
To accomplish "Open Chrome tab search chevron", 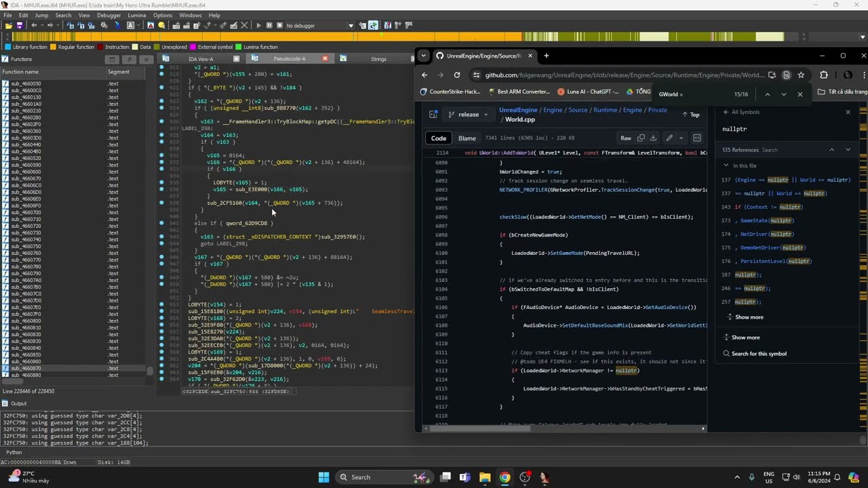I will [x=424, y=56].
